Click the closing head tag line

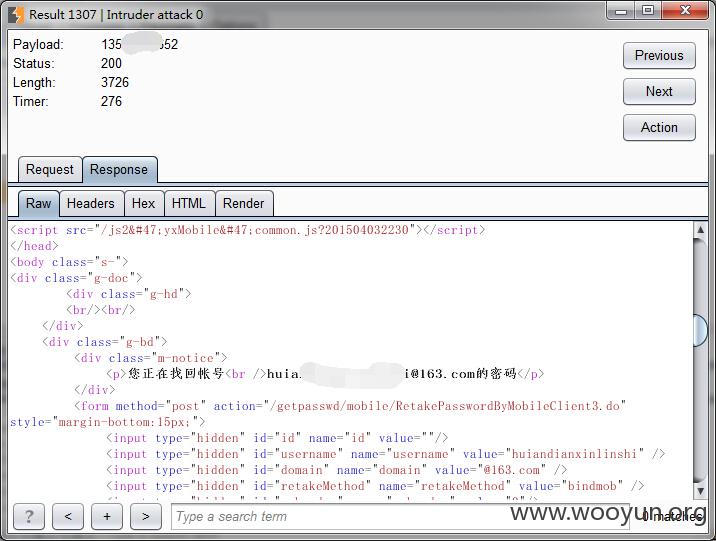click(x=34, y=246)
